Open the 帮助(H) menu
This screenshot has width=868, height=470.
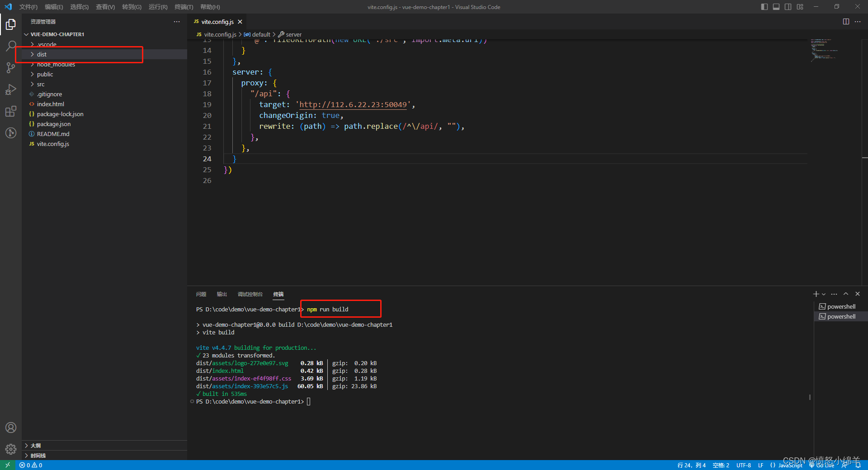click(210, 7)
